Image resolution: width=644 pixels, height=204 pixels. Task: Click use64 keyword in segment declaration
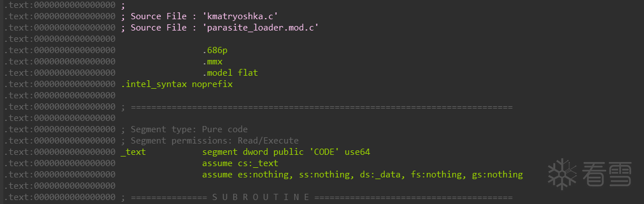pos(357,152)
